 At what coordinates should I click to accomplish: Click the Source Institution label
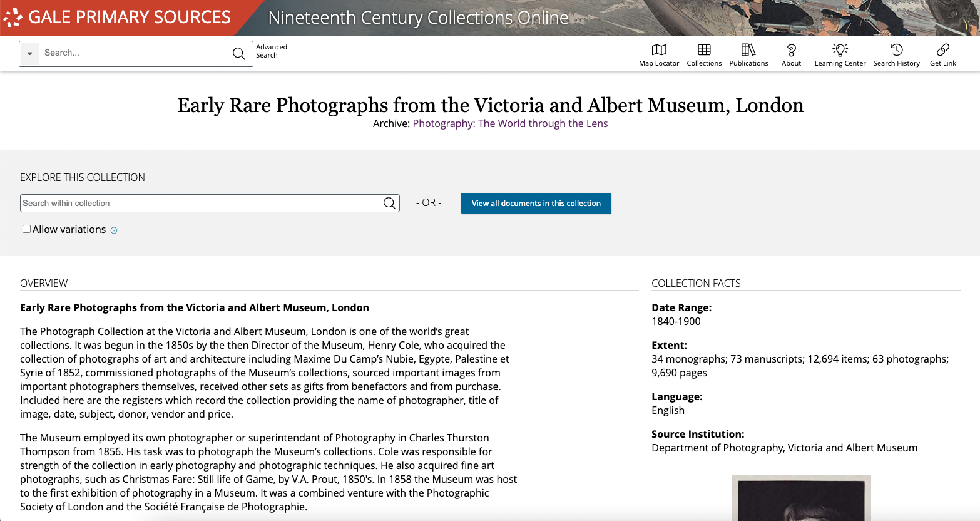point(698,434)
